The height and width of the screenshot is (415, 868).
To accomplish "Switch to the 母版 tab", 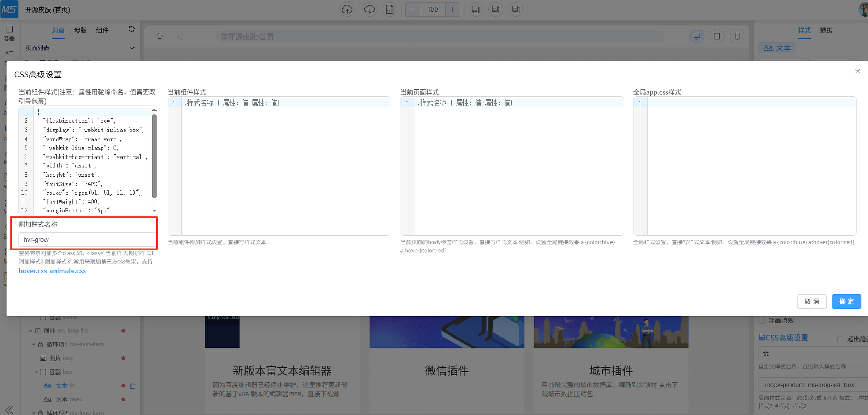I will click(80, 30).
